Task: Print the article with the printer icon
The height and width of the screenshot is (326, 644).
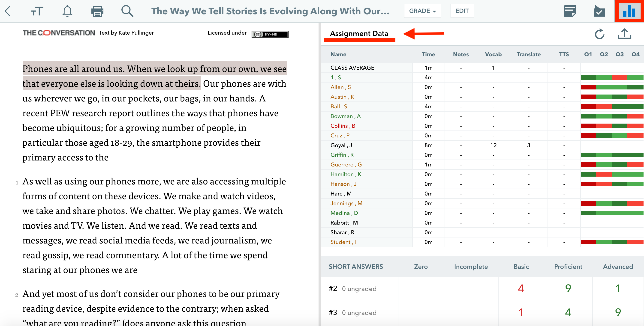Action: pos(97,11)
